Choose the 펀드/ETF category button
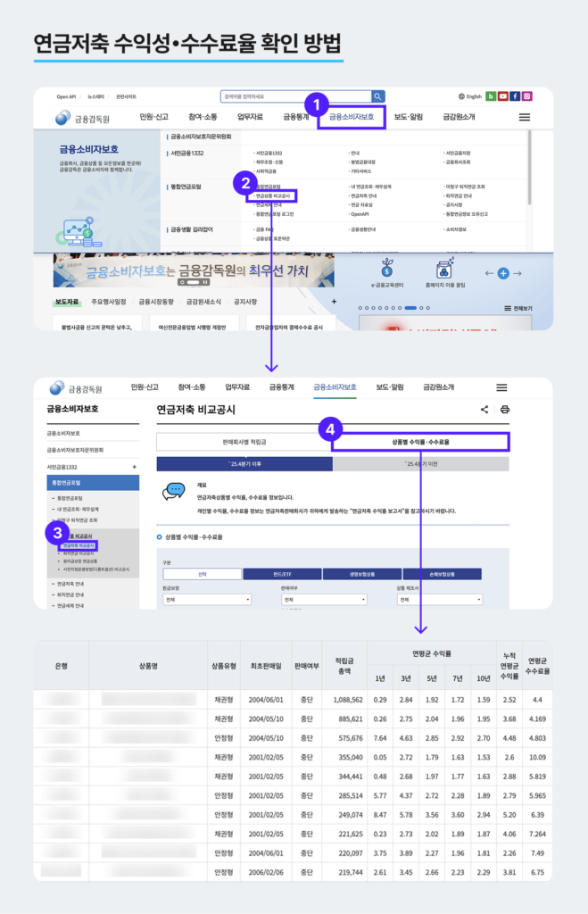The image size is (588, 914). [282, 574]
